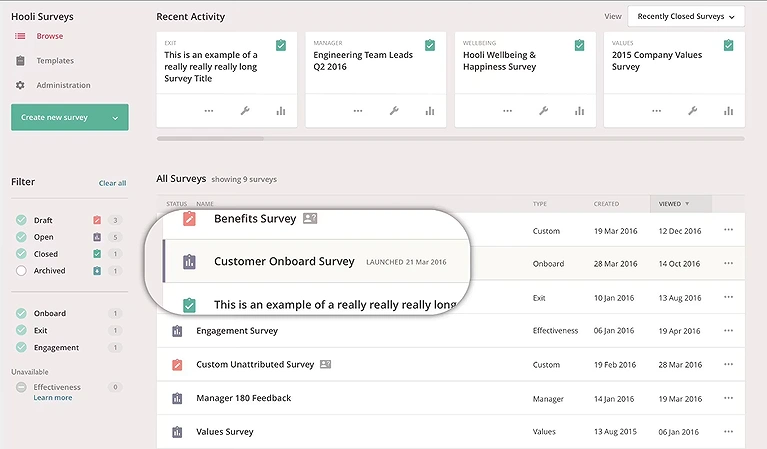Viewport: 767px width, 449px height.
Task: Click Manager 180 Feedback status icon
Action: point(177,398)
